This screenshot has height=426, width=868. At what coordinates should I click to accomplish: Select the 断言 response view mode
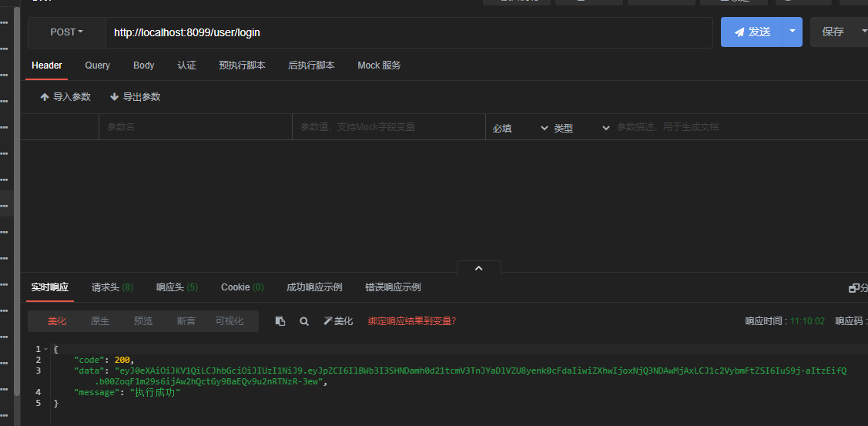(x=186, y=320)
